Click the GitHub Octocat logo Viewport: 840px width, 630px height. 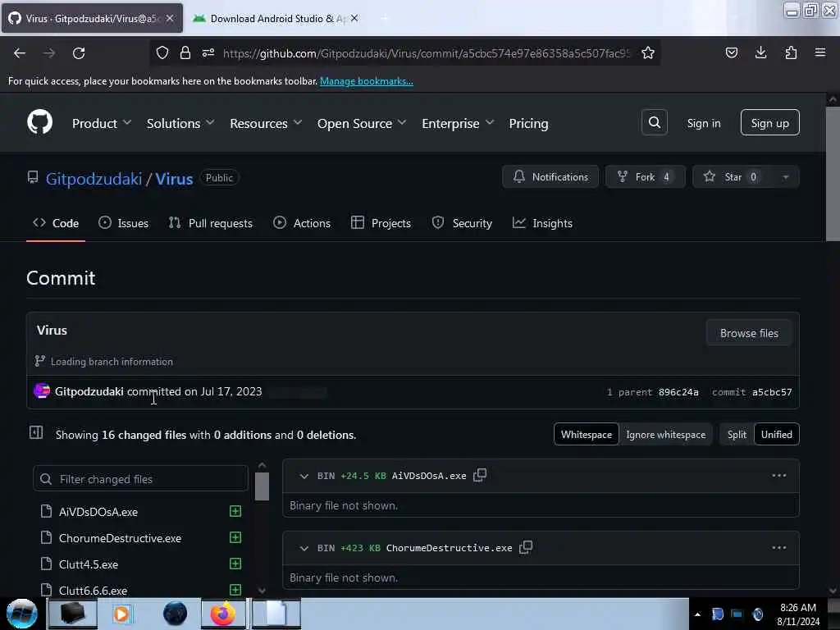coord(39,122)
